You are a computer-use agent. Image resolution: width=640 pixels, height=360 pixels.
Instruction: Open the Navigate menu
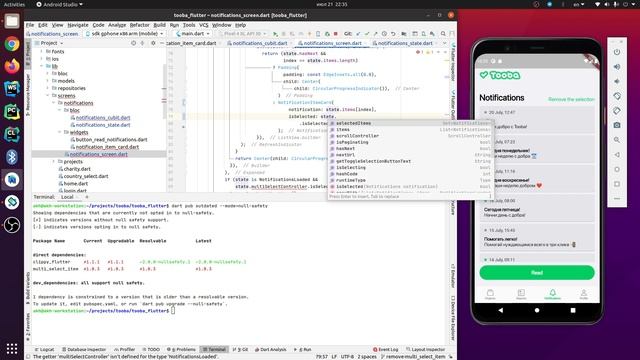78,25
